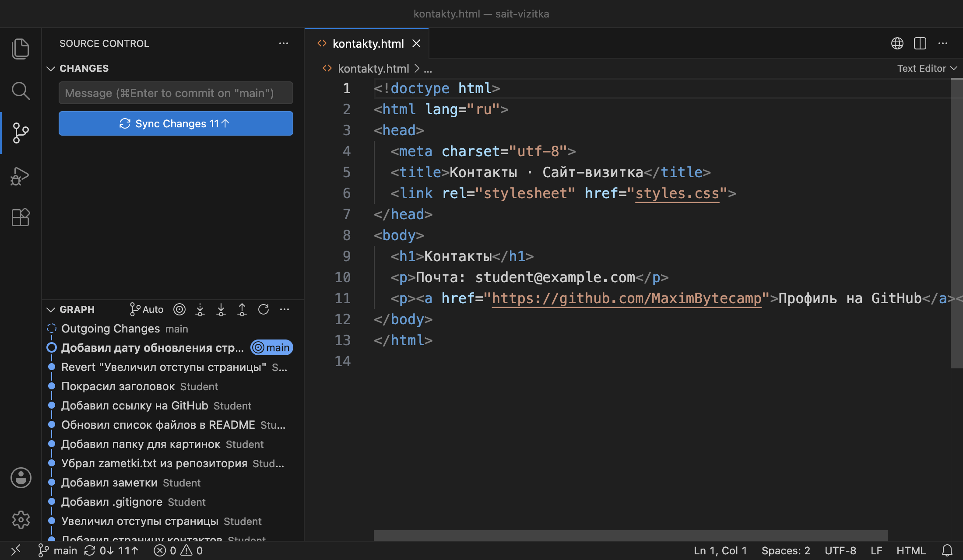Expand the breadcrumb ellipsis after kontakty.html

[x=428, y=69]
